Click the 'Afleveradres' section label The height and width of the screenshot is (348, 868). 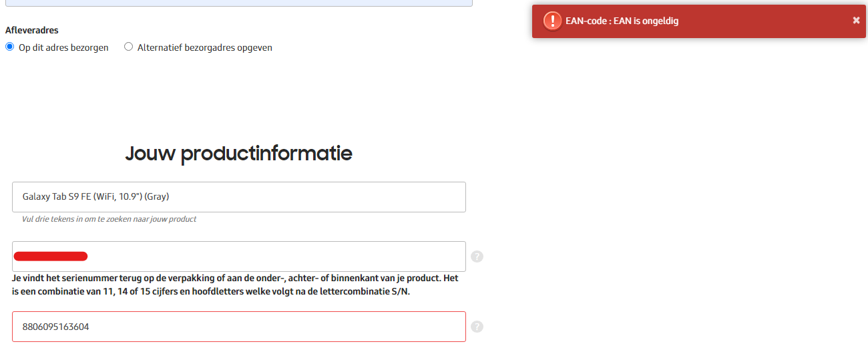point(31,31)
